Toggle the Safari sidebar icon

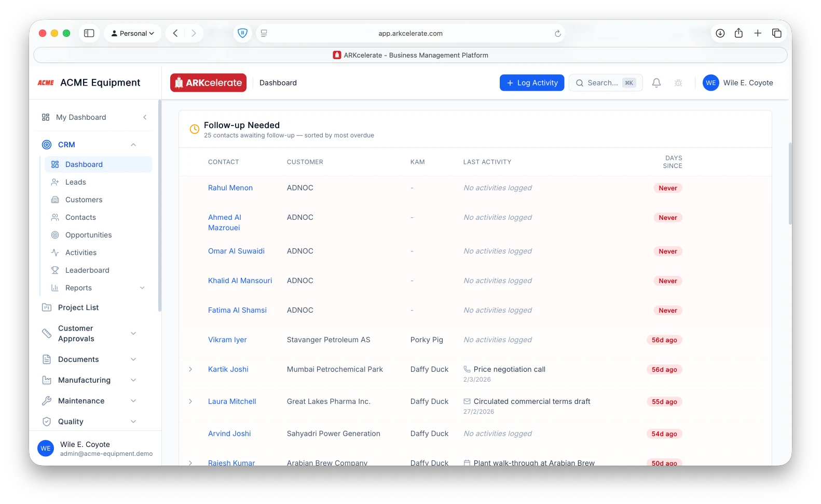point(89,33)
